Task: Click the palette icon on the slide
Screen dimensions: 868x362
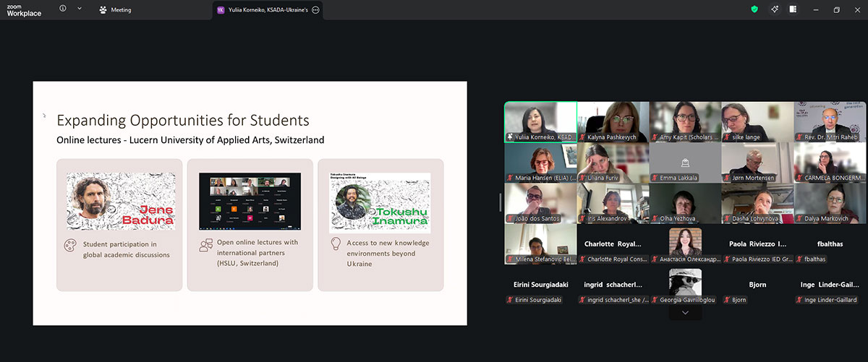Action: coord(70,245)
